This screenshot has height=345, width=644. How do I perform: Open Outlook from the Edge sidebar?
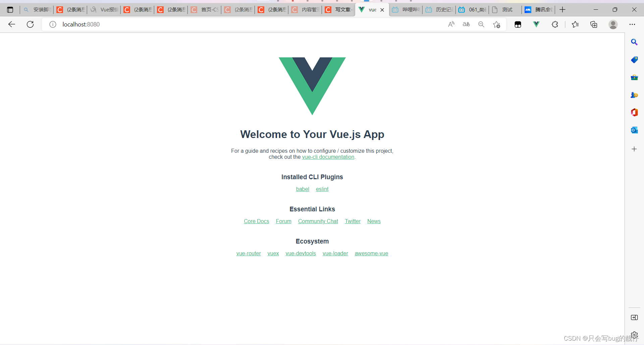coord(634,130)
